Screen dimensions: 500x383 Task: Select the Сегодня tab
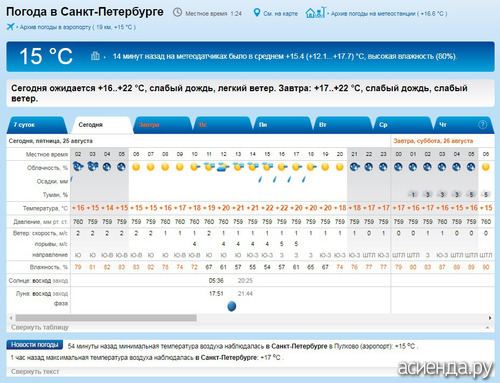[101, 125]
